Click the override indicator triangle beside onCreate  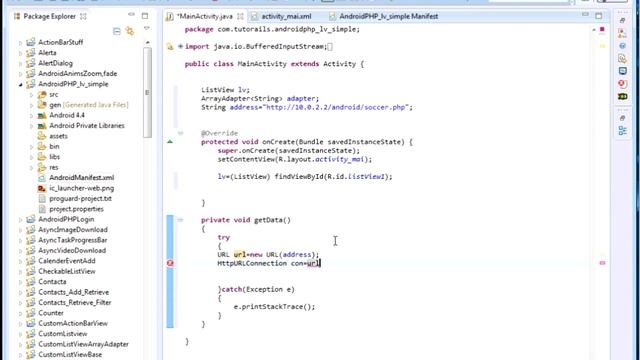[170, 142]
